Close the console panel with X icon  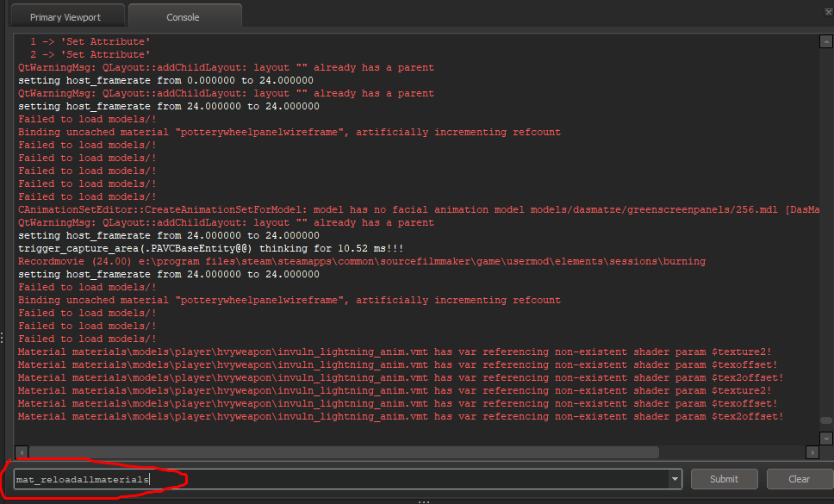tap(828, 12)
